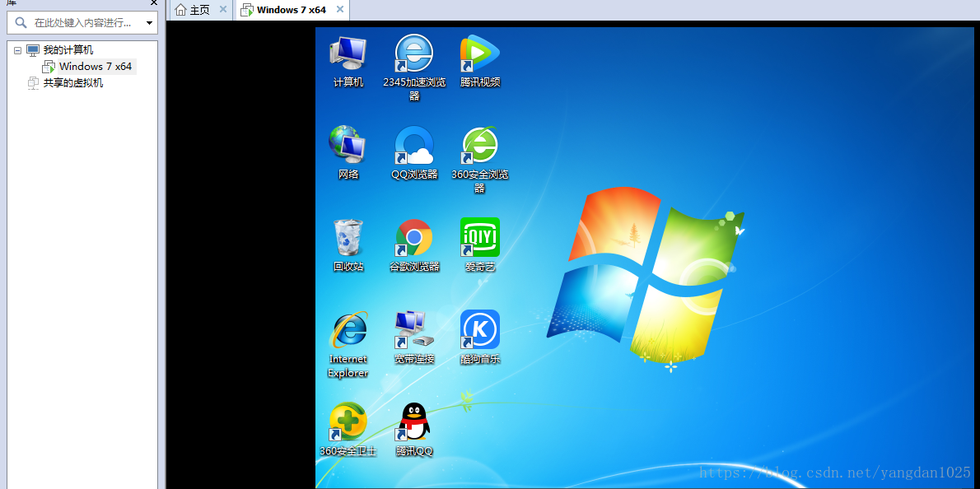Open the 爱奇艺 shortcut
The height and width of the screenshot is (489, 980).
[480, 244]
